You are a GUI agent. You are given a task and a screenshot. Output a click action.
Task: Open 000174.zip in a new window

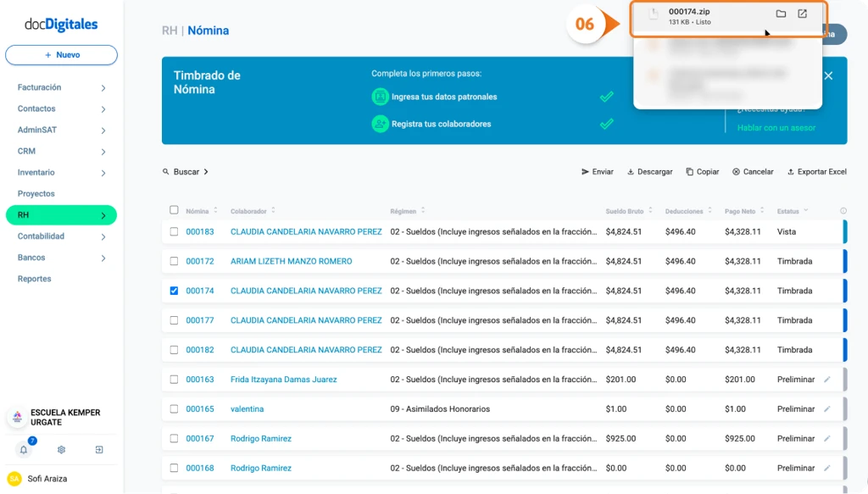(802, 14)
